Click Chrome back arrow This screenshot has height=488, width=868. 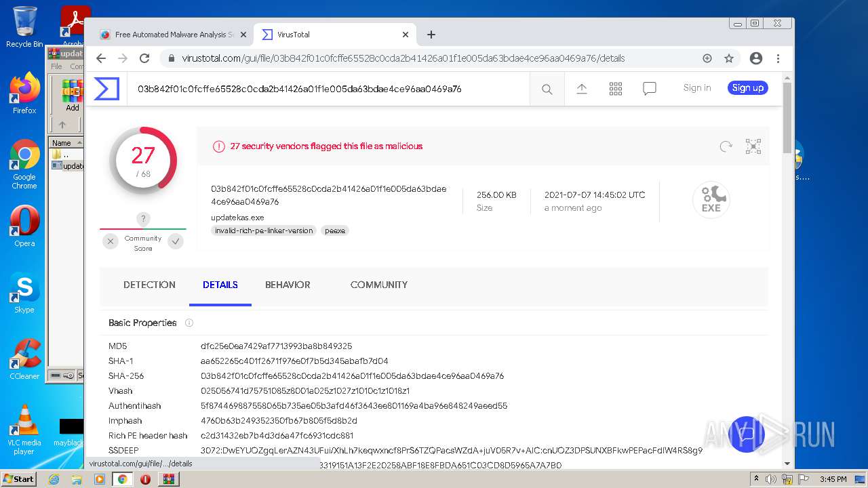tap(101, 58)
